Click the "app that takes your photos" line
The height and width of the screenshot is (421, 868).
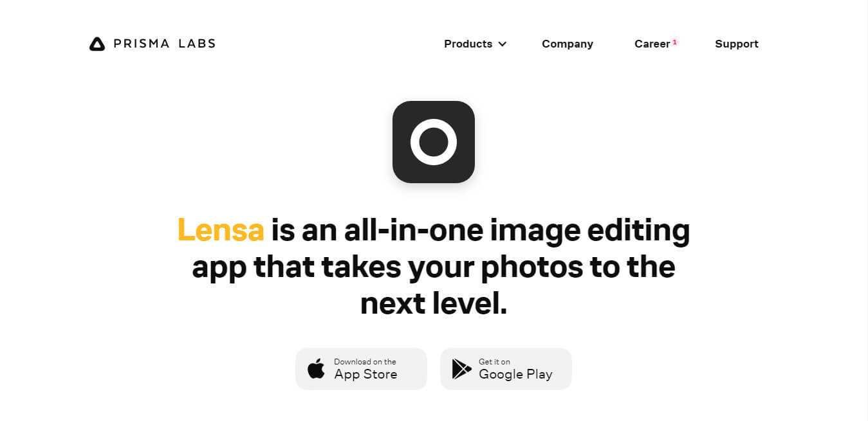(387, 266)
